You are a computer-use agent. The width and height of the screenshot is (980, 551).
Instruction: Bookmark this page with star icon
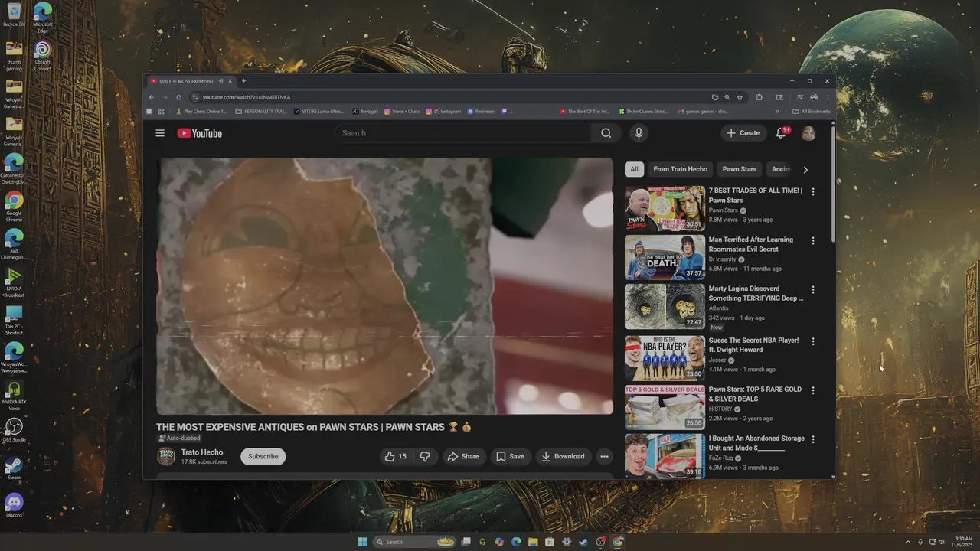tap(740, 97)
